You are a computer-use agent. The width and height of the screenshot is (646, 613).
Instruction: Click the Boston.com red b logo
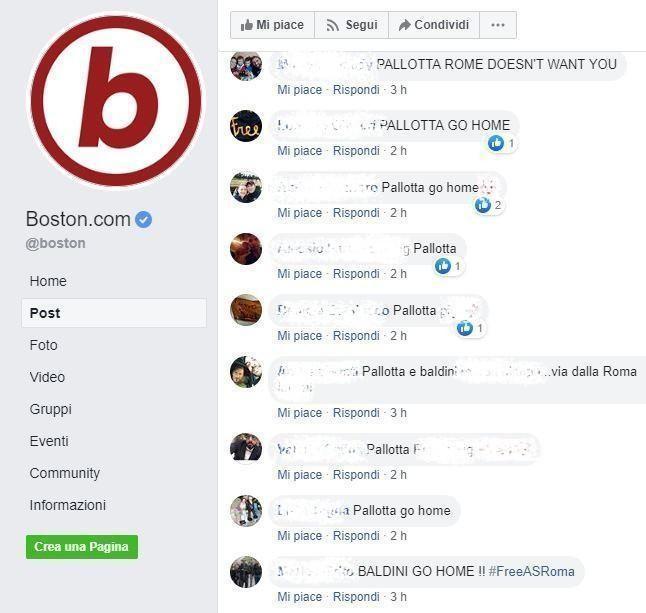click(x=116, y=101)
